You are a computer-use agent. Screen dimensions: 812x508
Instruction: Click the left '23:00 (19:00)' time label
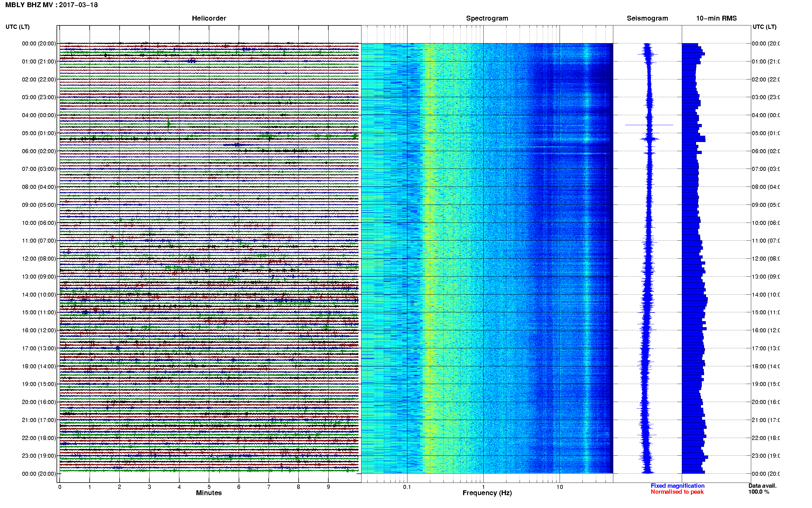point(39,456)
